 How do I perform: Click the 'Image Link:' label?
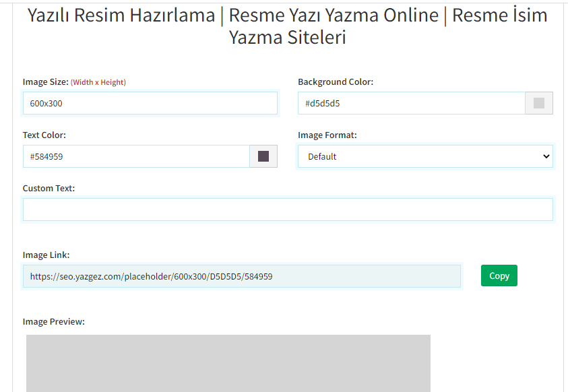pos(46,255)
